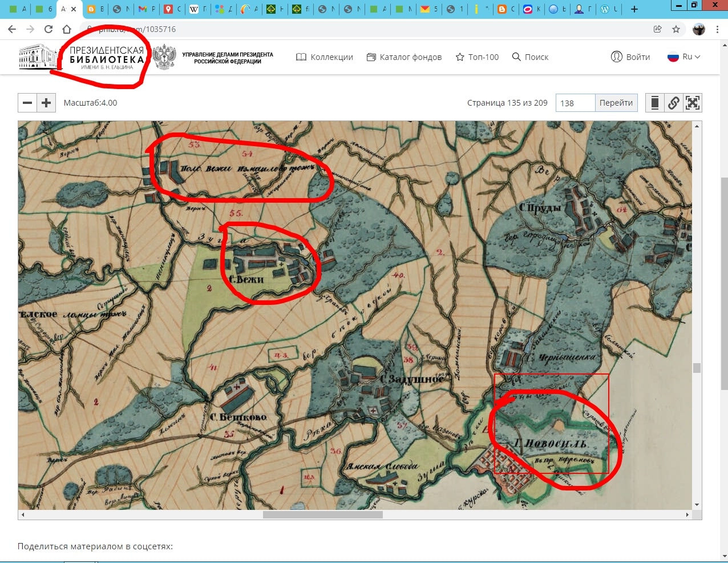Go back to the previous page

(x=12, y=29)
